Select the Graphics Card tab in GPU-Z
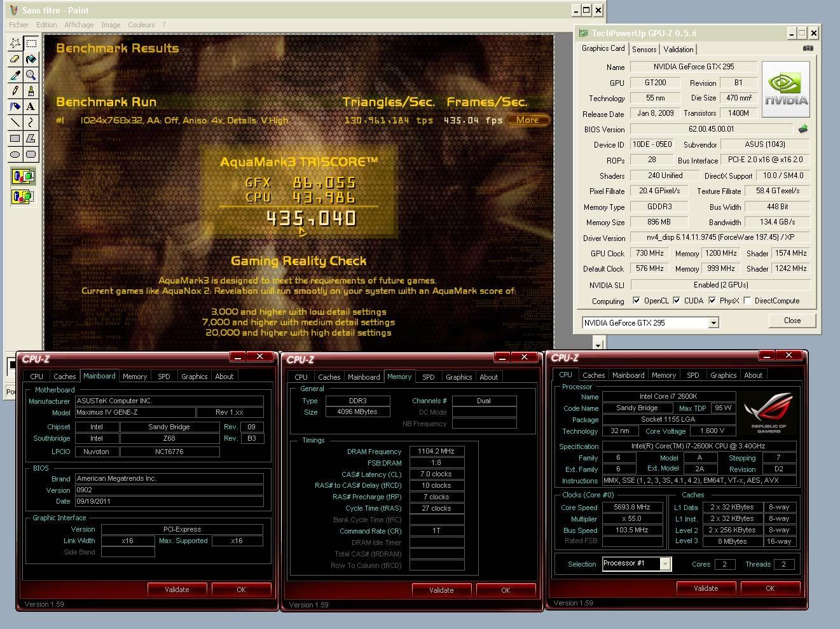Screen dimensions: 840x629 (x=603, y=48)
